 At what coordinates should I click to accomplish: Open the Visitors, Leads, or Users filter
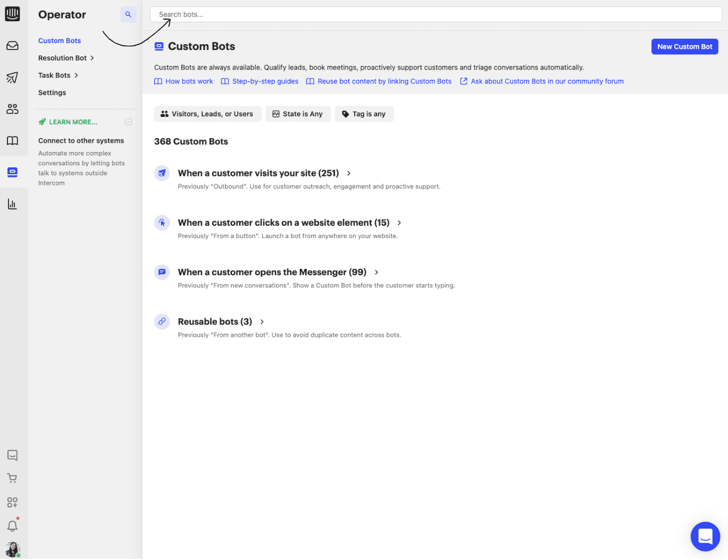pos(207,114)
